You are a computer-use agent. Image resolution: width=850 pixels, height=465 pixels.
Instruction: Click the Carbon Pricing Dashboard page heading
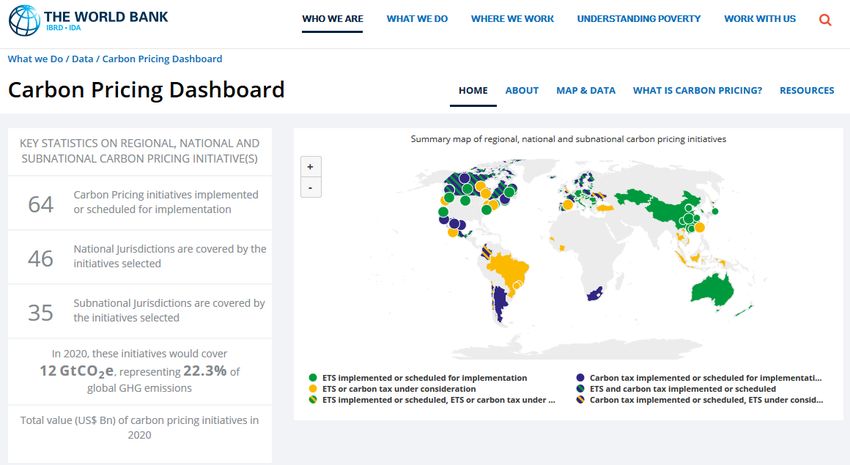[x=146, y=90]
